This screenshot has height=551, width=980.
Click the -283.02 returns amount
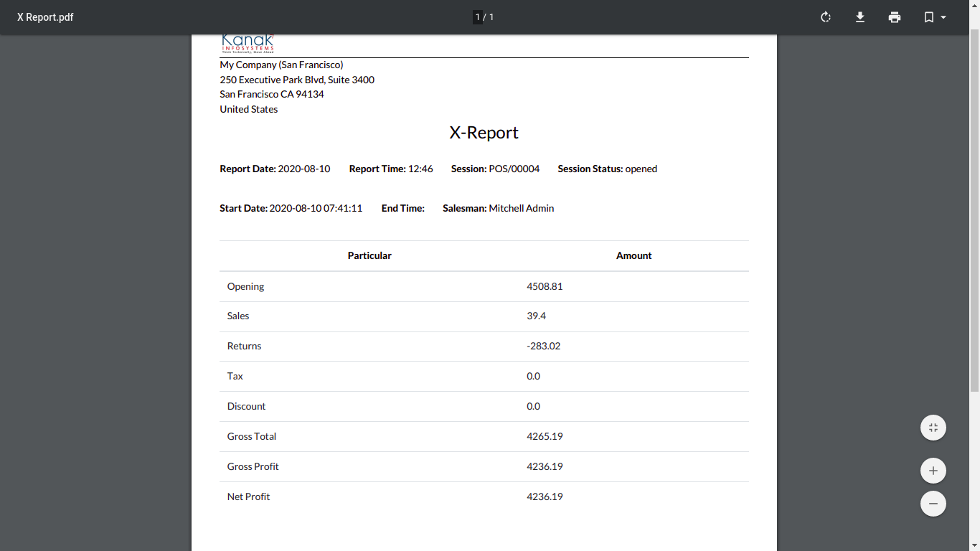[x=544, y=346]
